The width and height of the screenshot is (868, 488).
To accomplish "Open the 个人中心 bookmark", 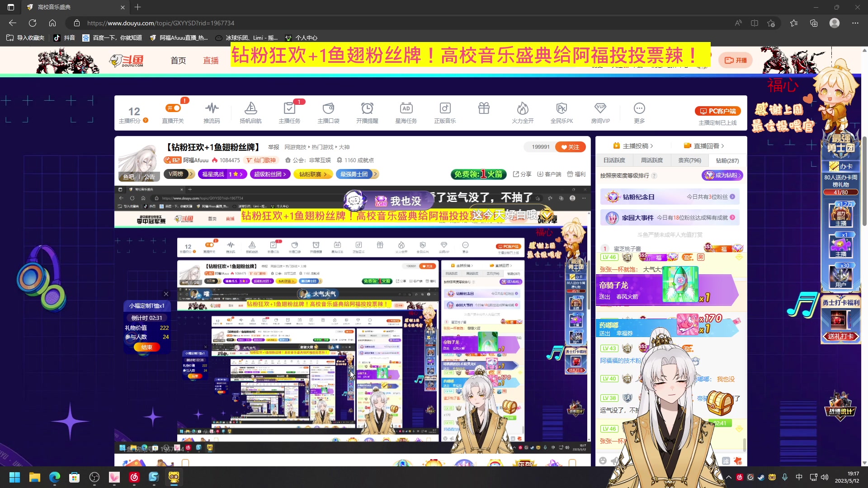I will (302, 38).
